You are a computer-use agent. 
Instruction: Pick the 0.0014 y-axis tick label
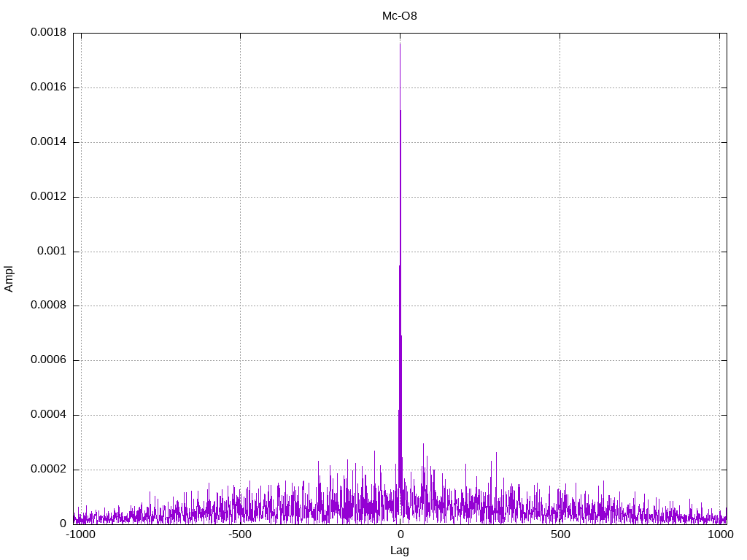tap(48, 142)
